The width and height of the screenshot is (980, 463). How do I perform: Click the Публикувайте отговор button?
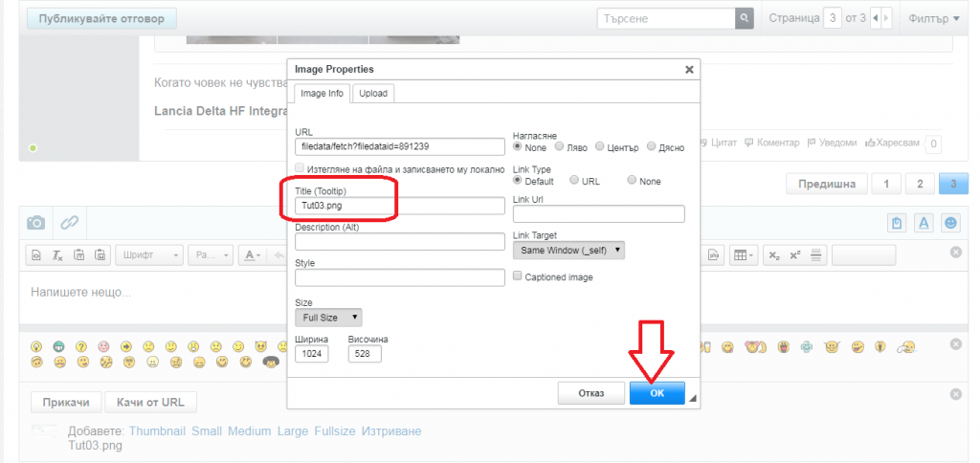click(101, 18)
